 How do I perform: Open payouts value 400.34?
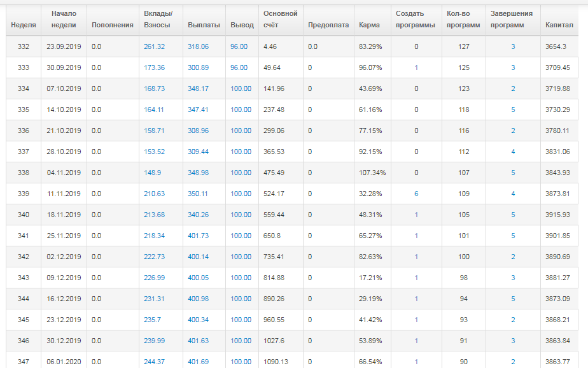click(198, 320)
